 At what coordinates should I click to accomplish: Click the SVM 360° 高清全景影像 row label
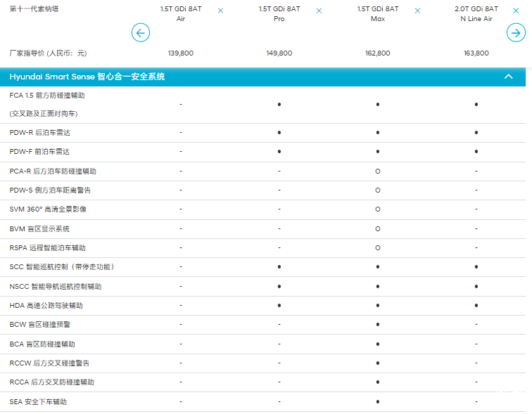click(x=48, y=209)
